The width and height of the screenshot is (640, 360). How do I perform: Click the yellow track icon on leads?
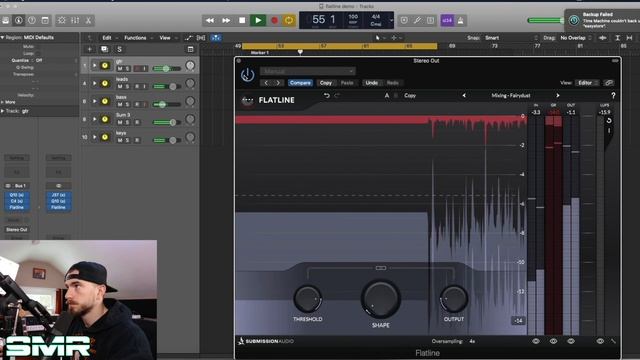105,83
